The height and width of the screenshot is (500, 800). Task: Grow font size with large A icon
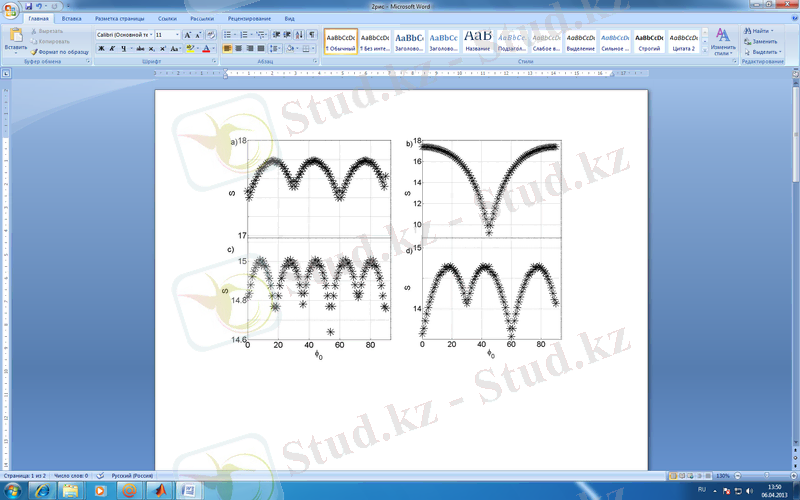[187, 35]
